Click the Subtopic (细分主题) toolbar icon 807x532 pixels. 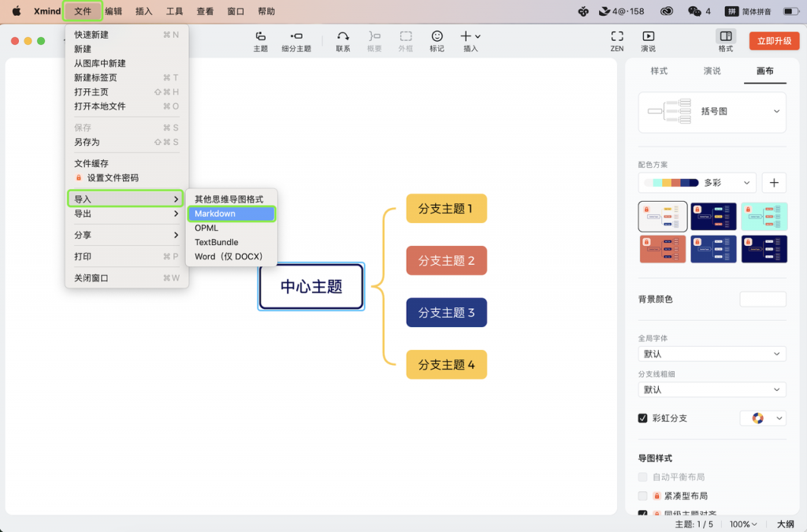pyautogui.click(x=296, y=36)
